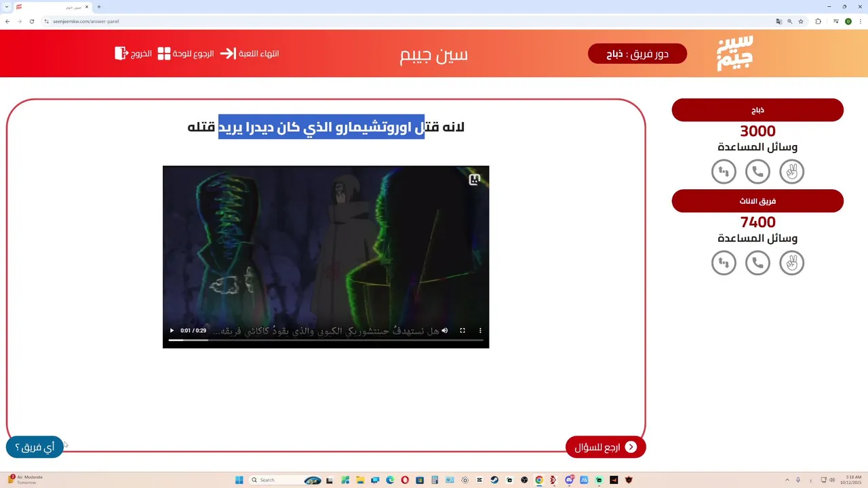Viewport: 868px width, 488px height.
Task: Click the highlighted answer text
Action: [321, 127]
